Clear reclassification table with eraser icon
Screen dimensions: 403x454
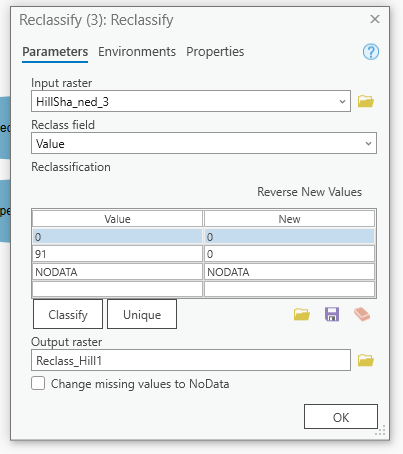point(362,314)
